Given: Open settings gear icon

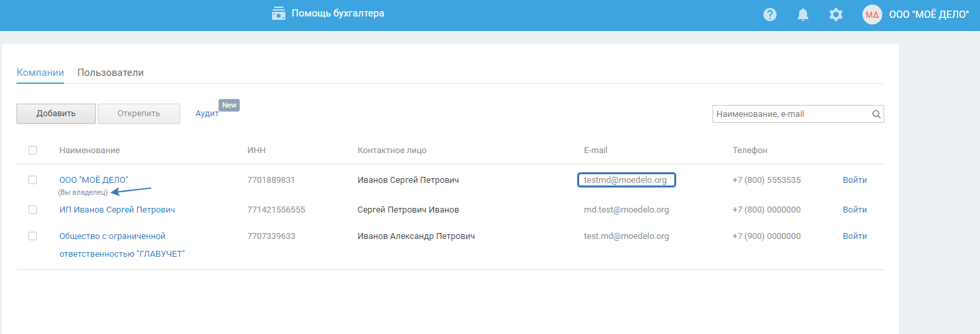Looking at the screenshot, I should 836,15.
